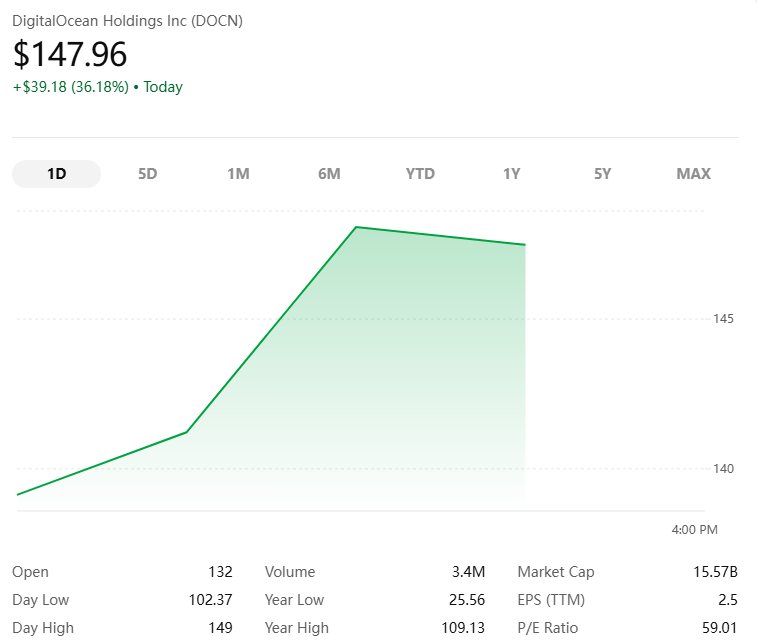
Task: Click the 140 axis label
Action: 723,468
